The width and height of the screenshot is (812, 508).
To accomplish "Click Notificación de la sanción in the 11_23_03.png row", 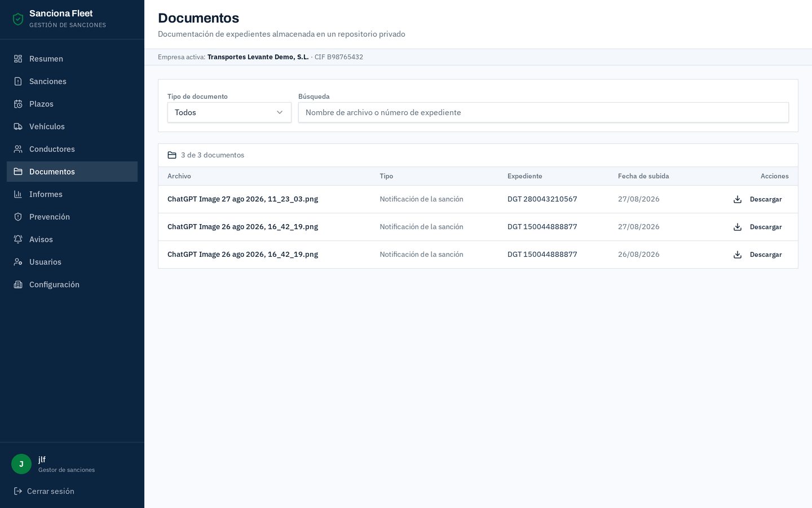I will pos(421,199).
